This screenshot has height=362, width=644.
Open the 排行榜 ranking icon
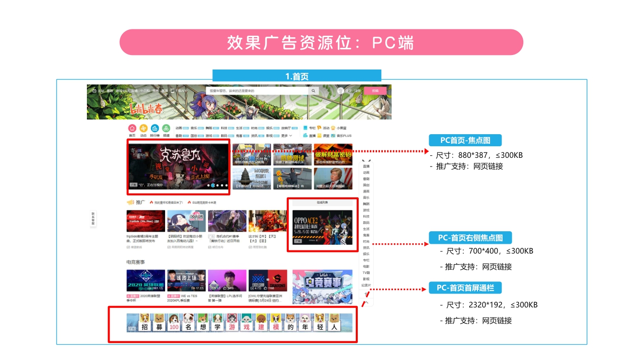[154, 128]
